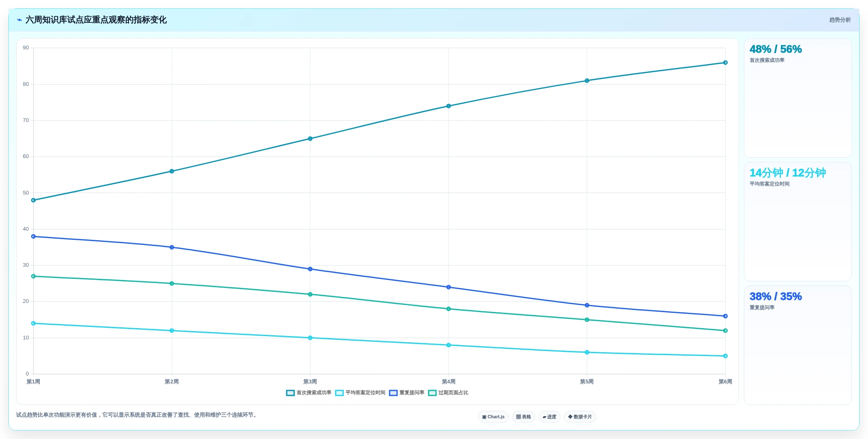Image resolution: width=868 pixels, height=439 pixels.
Task: Click the 第3周 x-axis label
Action: [310, 382]
